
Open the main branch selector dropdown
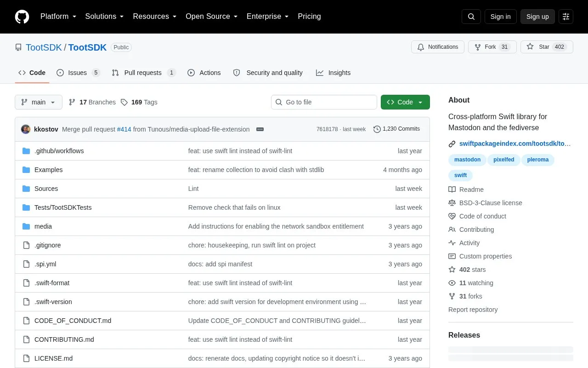pyautogui.click(x=39, y=102)
